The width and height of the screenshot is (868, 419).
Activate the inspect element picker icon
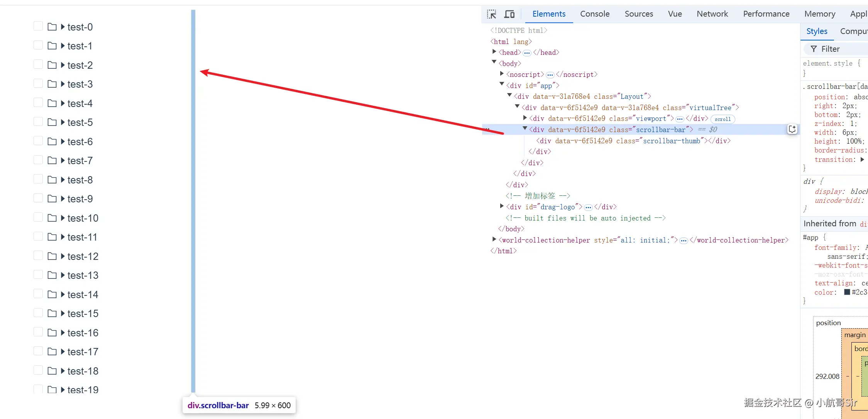coord(491,14)
